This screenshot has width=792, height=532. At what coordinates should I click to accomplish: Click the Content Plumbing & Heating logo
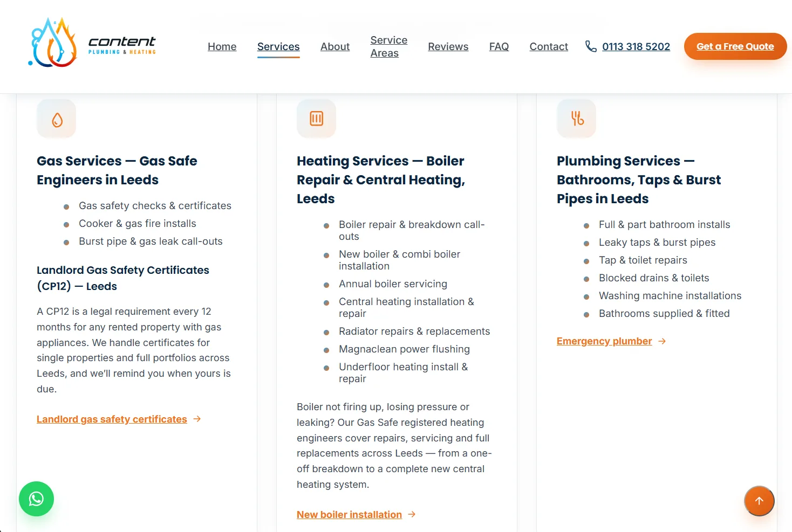tap(92, 43)
